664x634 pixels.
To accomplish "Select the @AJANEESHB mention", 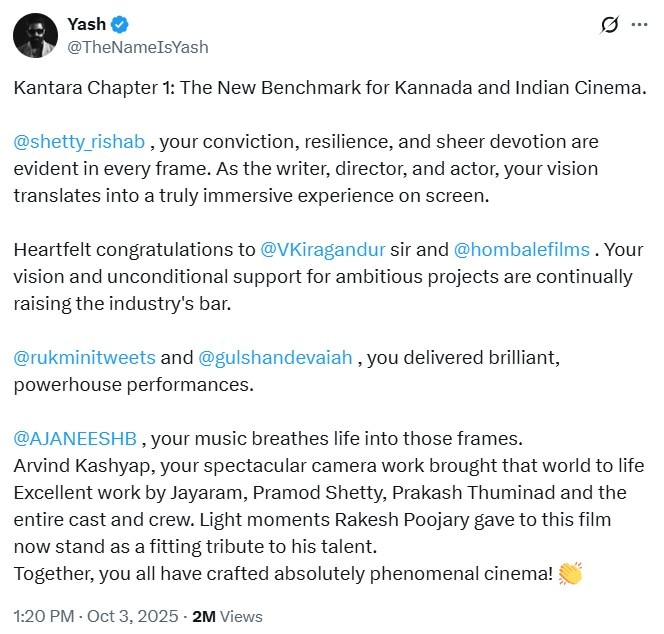I will (76, 438).
